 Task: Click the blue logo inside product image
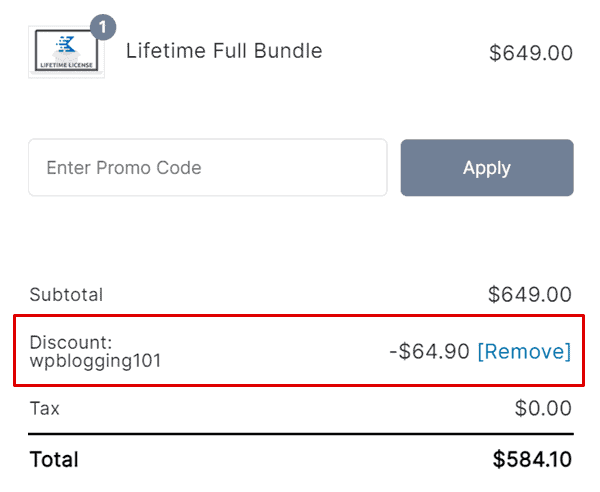[x=66, y=44]
